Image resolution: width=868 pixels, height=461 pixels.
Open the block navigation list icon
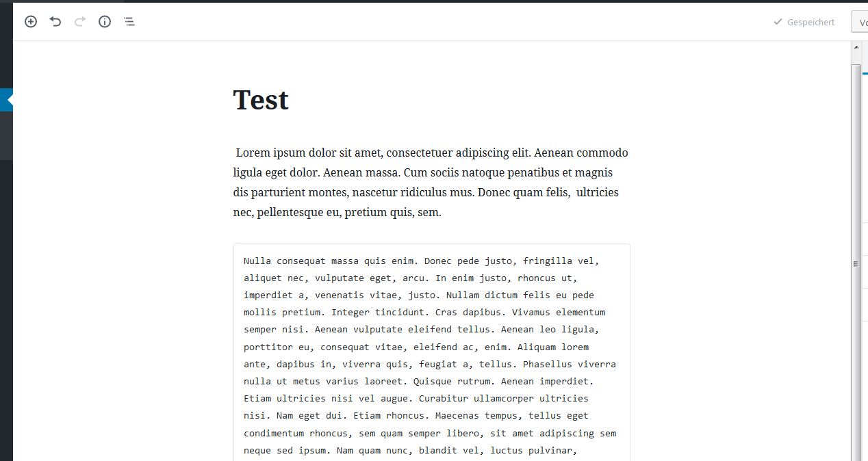[129, 22]
